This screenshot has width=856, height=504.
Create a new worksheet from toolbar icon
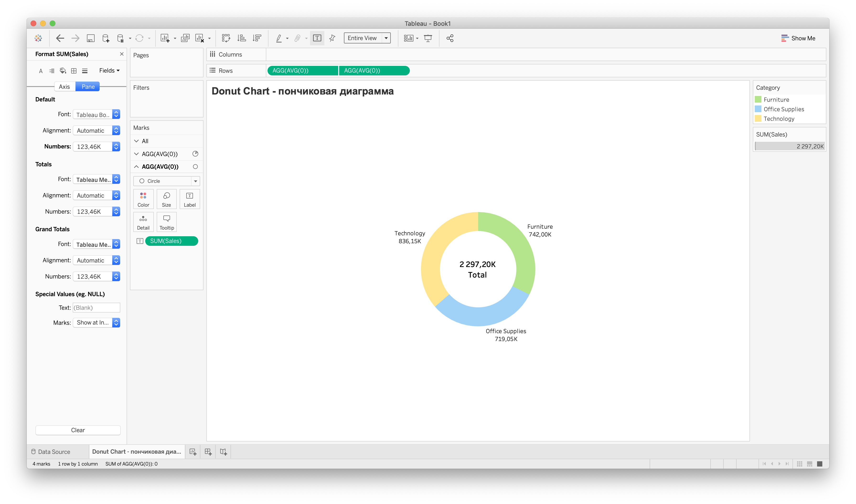click(x=165, y=38)
